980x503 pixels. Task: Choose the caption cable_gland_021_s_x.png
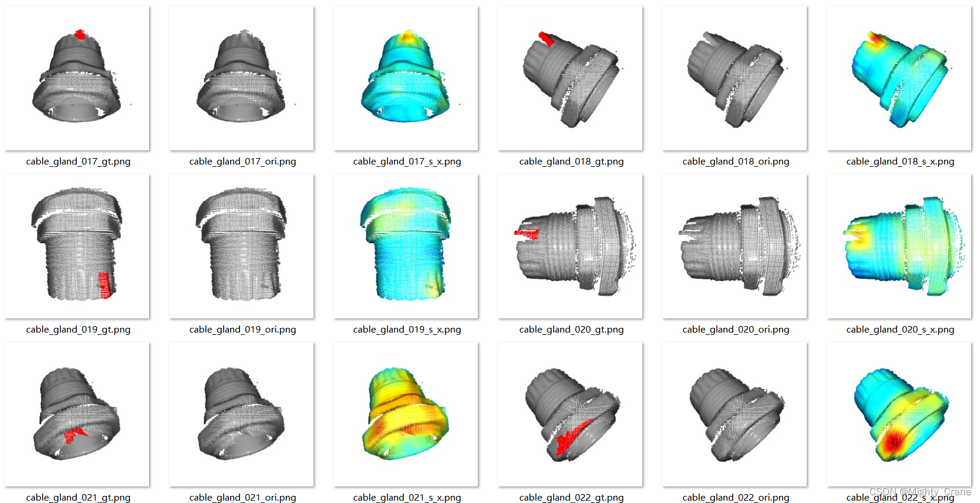(x=407, y=498)
